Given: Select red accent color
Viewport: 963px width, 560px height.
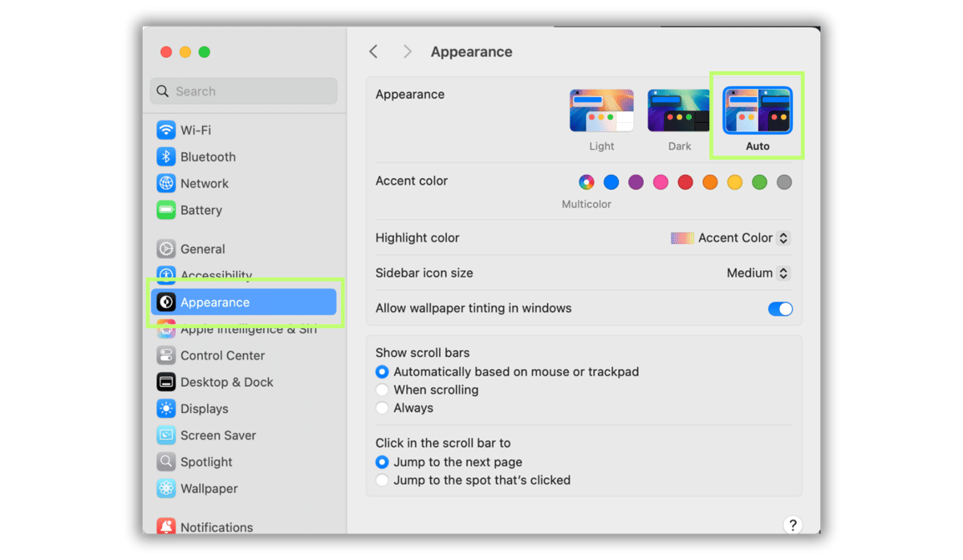Looking at the screenshot, I should pos(685,182).
